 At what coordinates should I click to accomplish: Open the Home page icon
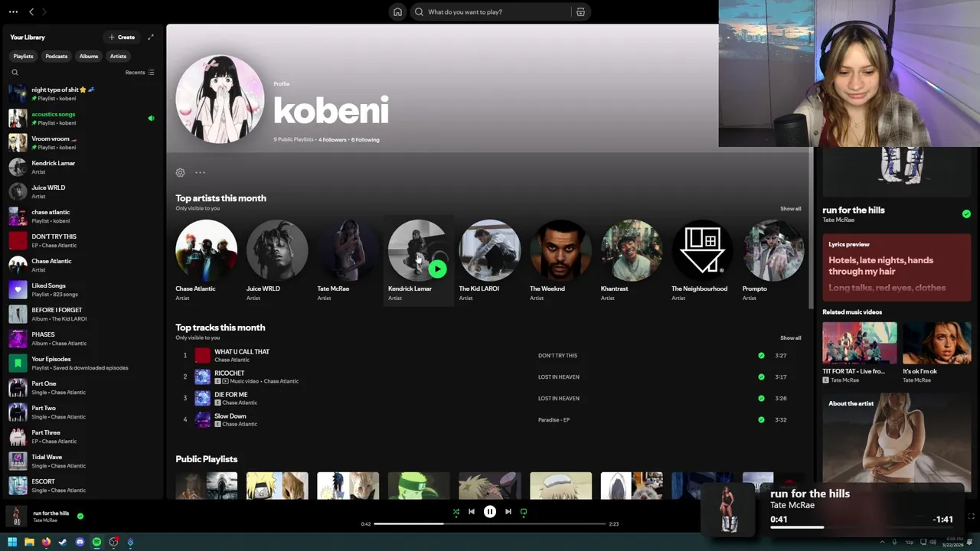[x=397, y=11]
